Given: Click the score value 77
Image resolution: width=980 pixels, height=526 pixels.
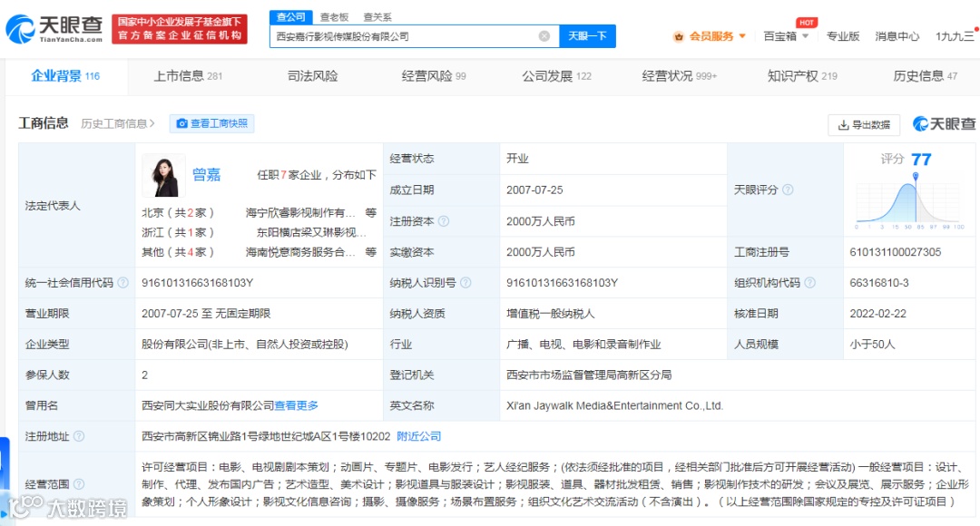Looking at the screenshot, I should pos(921,160).
